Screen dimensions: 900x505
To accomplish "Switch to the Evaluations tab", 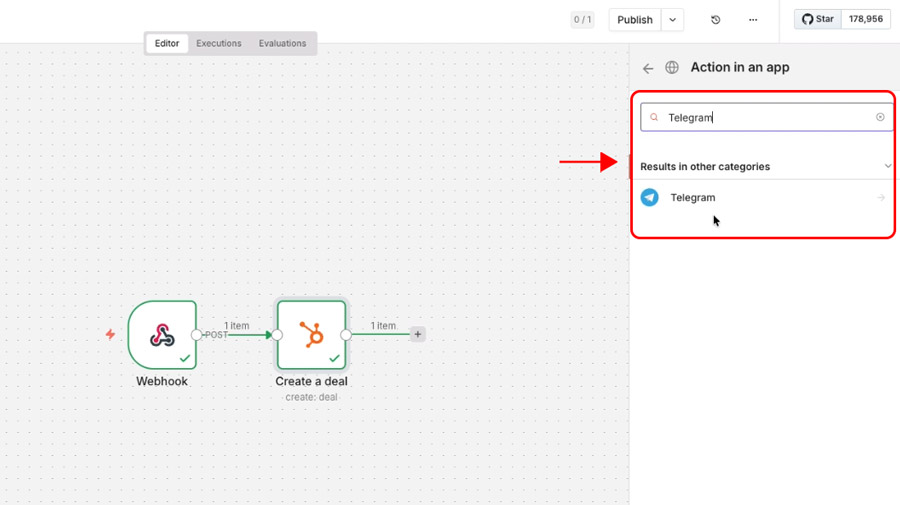I will coord(282,44).
